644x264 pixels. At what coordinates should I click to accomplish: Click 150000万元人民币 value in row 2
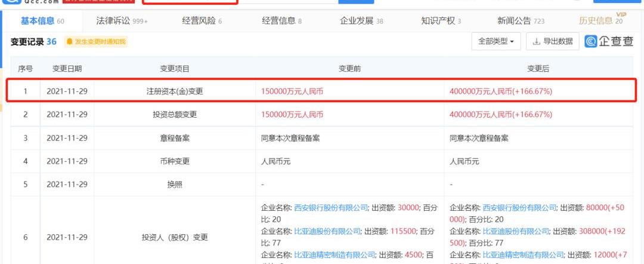coord(292,115)
